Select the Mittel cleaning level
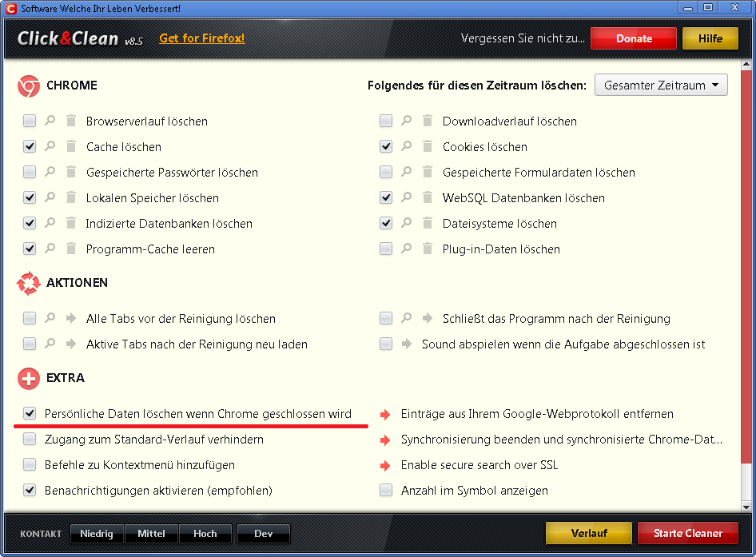This screenshot has height=557, width=756. 151,533
